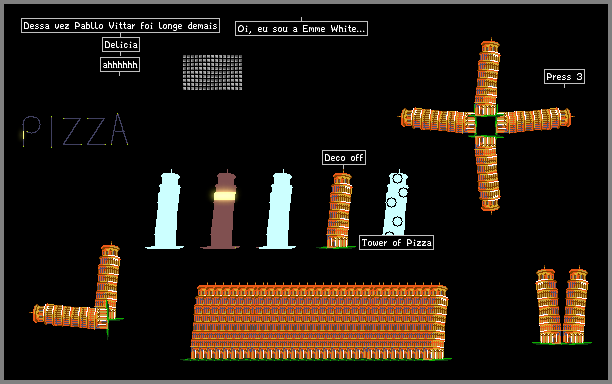Select the 'ahhhhhh' text box

pos(120,65)
